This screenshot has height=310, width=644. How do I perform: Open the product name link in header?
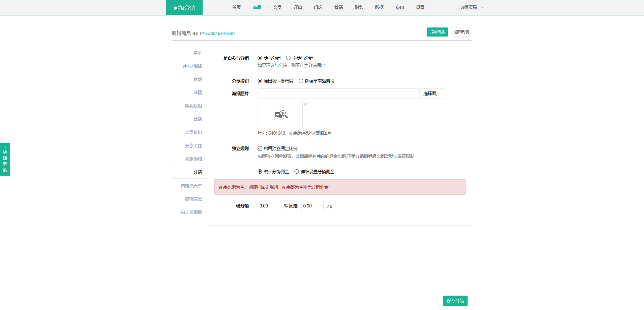(217, 34)
